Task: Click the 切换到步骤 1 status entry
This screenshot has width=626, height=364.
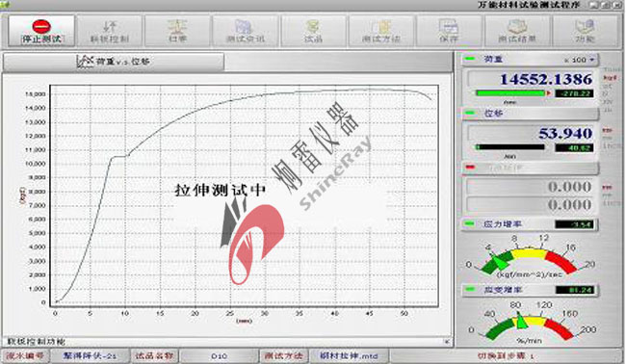Action: click(x=506, y=355)
